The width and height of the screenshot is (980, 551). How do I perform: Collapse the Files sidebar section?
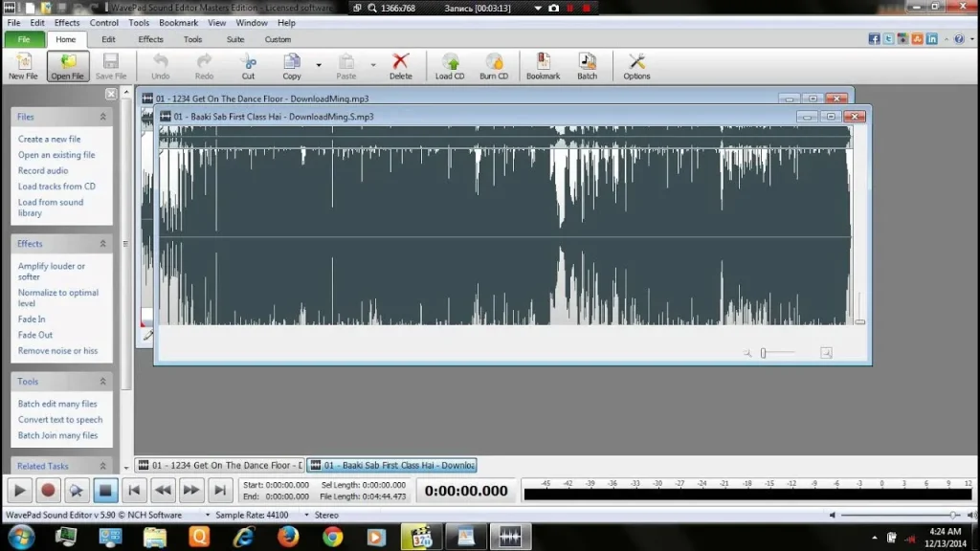(102, 117)
